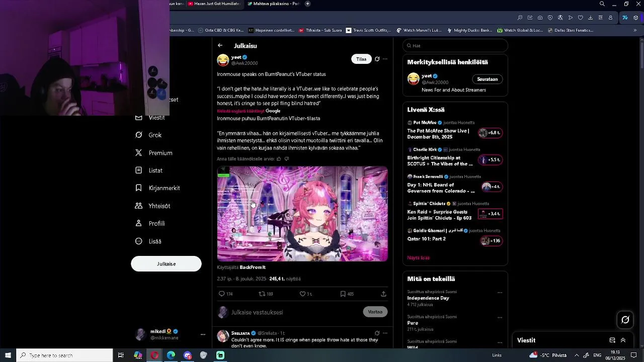Open Grok from the sidebar

coord(148,135)
